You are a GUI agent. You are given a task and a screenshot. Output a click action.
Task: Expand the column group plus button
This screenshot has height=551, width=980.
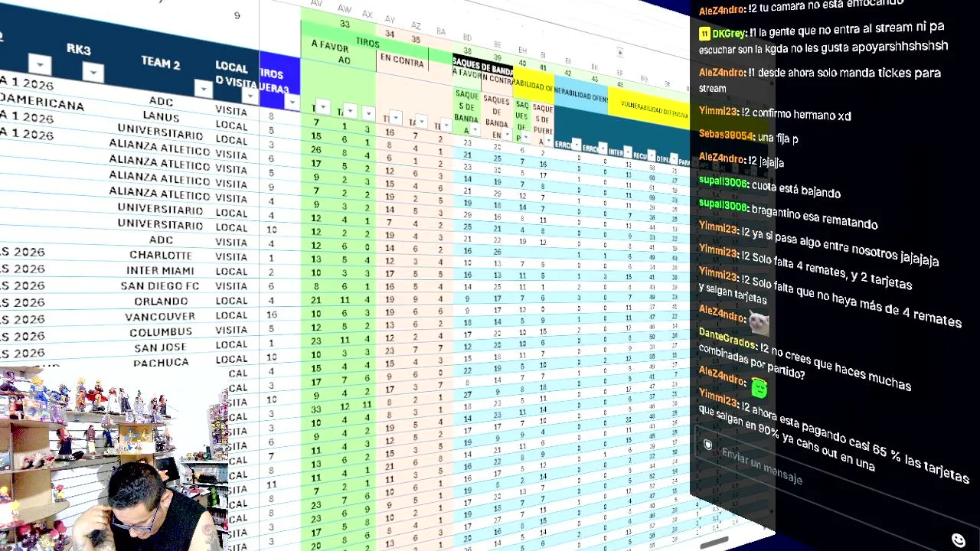coord(620,53)
